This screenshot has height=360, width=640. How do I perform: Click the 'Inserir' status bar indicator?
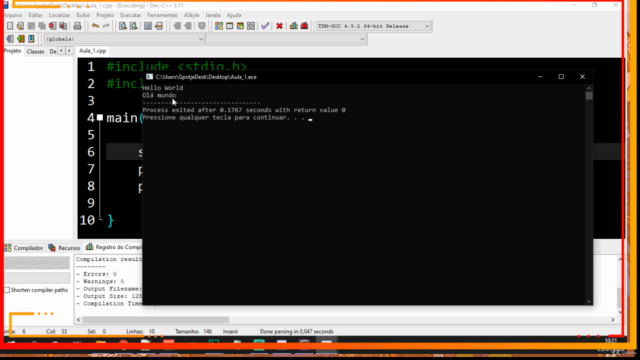231,331
